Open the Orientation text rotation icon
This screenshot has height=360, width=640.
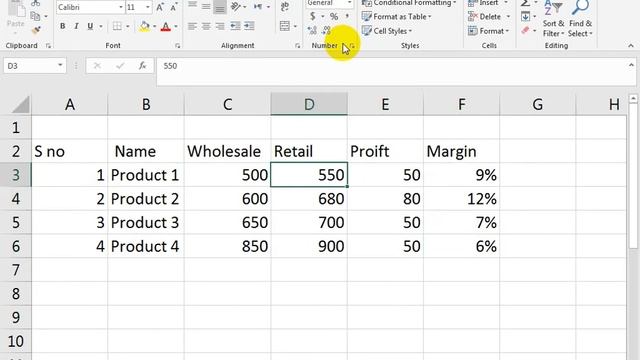tap(236, 7)
